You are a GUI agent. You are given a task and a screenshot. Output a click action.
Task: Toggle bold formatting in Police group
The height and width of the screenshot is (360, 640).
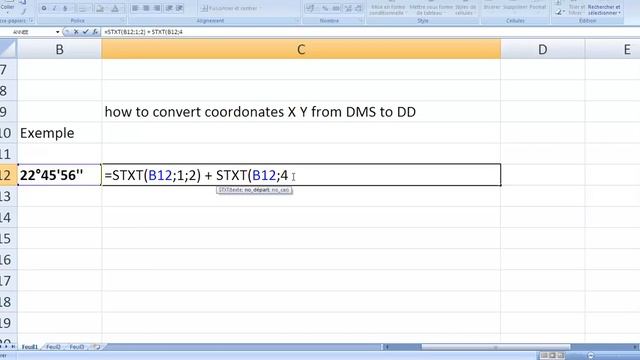coord(44,8)
